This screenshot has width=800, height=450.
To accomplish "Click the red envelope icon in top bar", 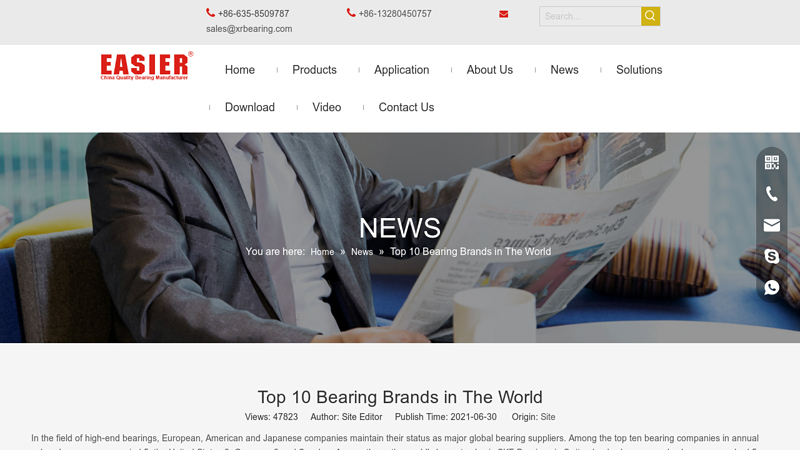I will [x=504, y=14].
